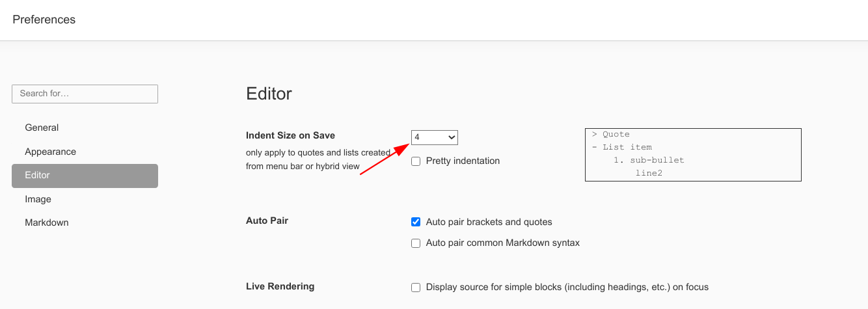Click the Auto Pair setting label

click(x=267, y=221)
